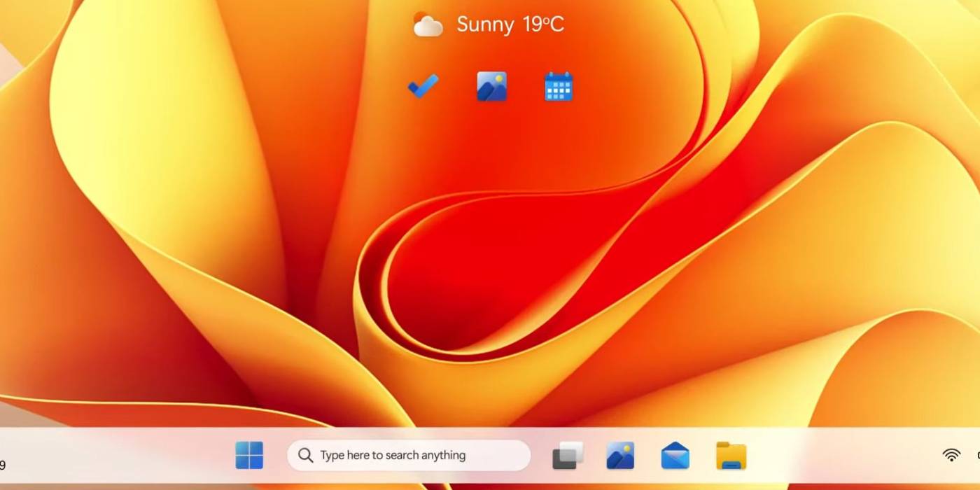Screen dimensions: 980x490
Task: Click the magnifier icon in the search box
Action: 305,456
